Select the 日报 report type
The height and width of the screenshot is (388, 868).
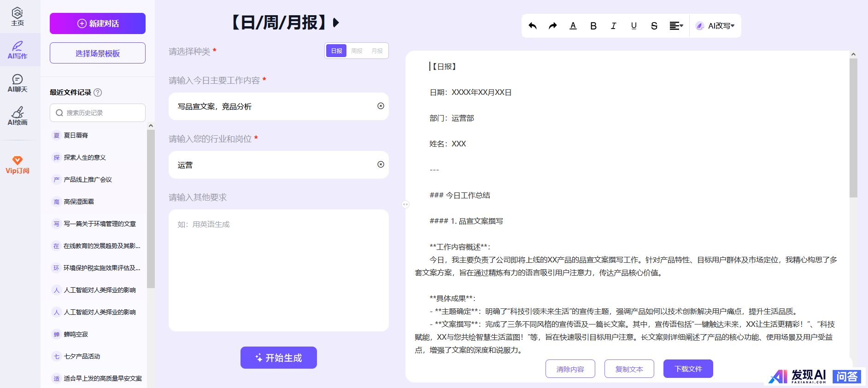[x=336, y=51]
